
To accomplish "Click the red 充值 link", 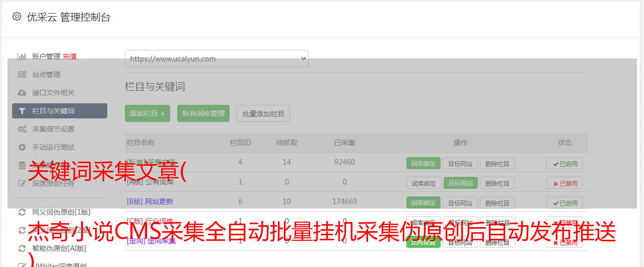I will (69, 56).
